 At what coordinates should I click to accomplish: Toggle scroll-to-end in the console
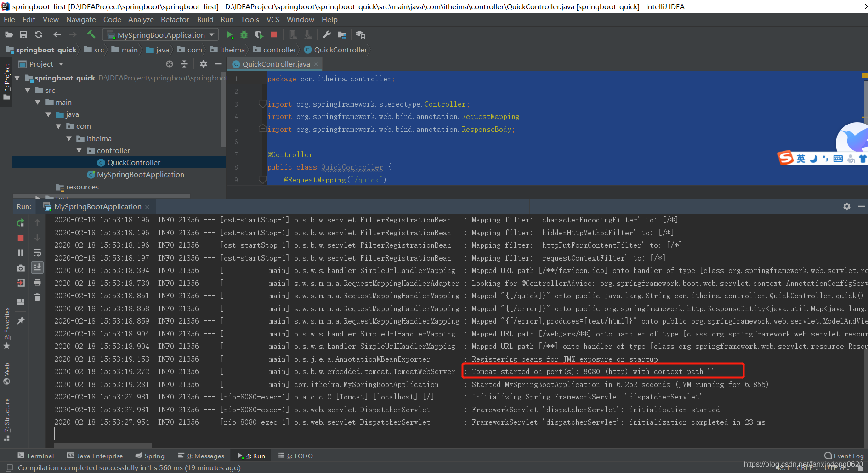(x=37, y=267)
